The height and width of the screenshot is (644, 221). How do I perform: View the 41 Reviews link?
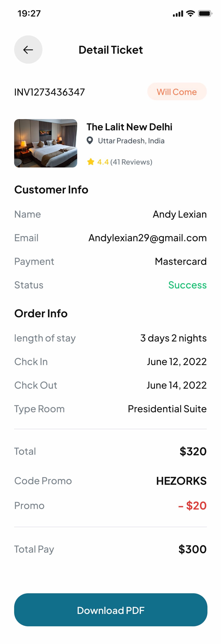click(131, 162)
